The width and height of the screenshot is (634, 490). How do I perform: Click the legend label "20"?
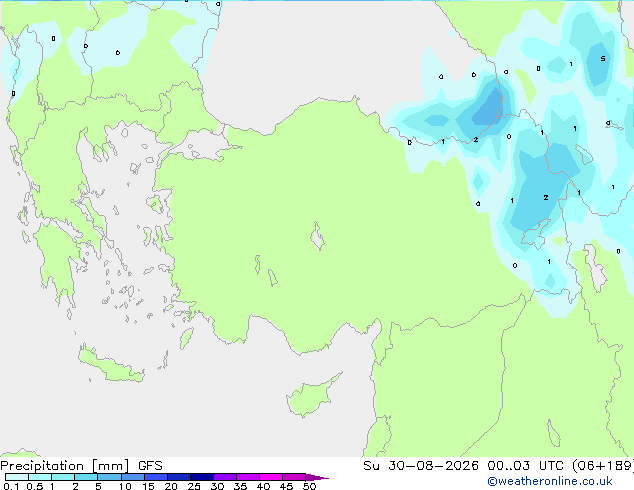pyautogui.click(x=171, y=486)
